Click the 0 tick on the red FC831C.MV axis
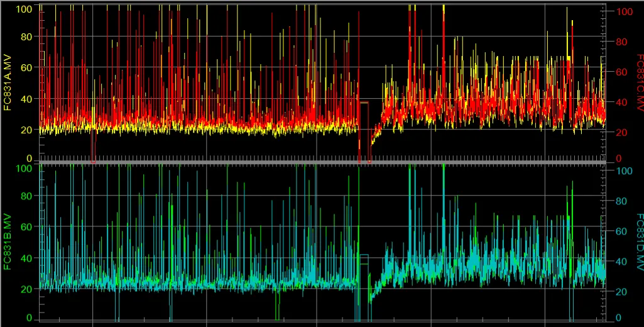Viewport: 644px width, 327px height. point(618,158)
